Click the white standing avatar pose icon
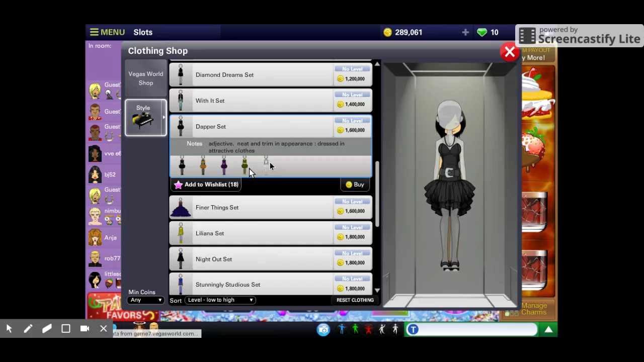Viewport: 644px width, 362px height. pyautogui.click(x=395, y=330)
